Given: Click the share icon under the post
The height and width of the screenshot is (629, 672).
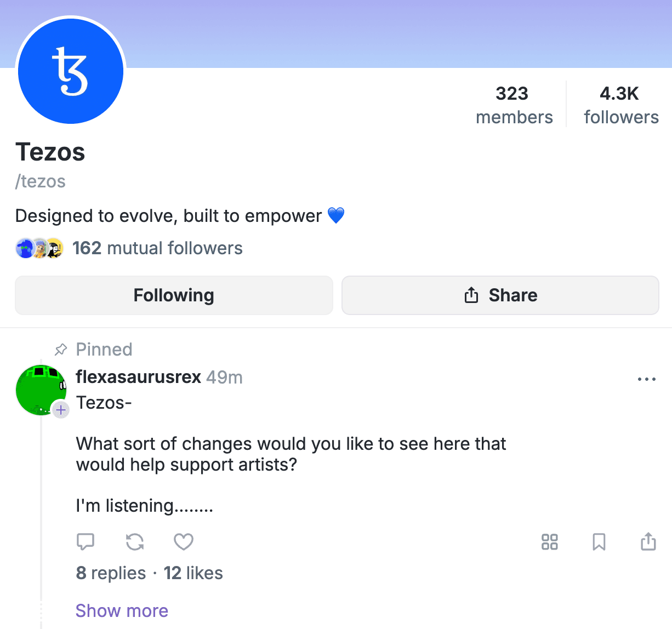Looking at the screenshot, I should click(x=648, y=542).
